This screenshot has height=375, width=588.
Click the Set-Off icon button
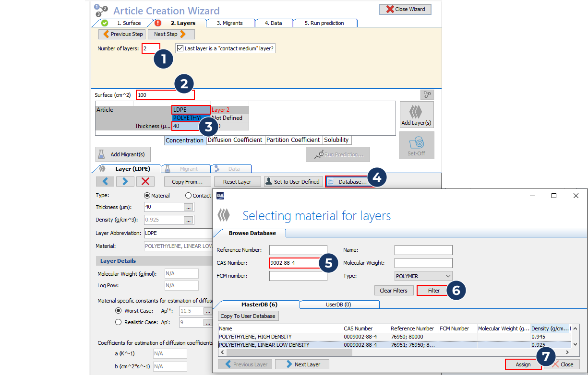tap(416, 145)
